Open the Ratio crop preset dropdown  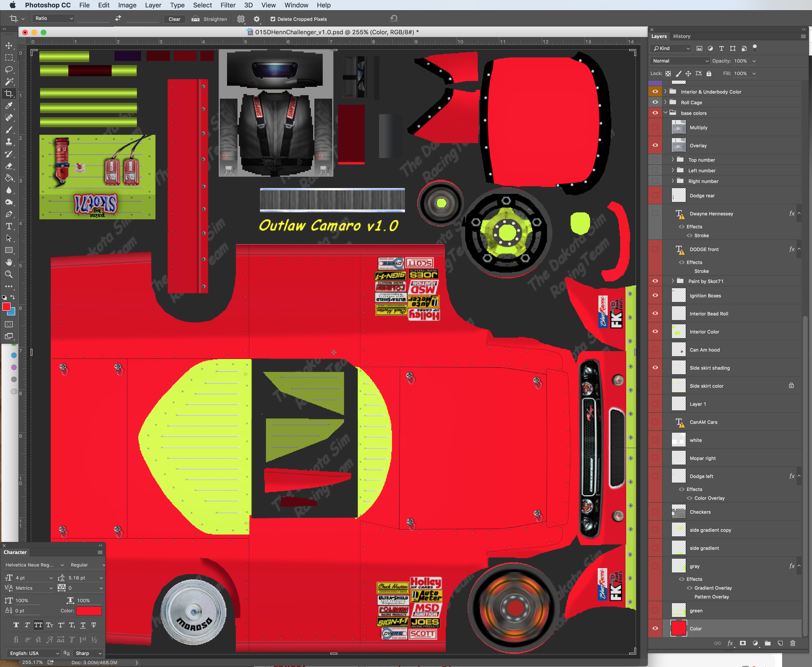(x=54, y=19)
